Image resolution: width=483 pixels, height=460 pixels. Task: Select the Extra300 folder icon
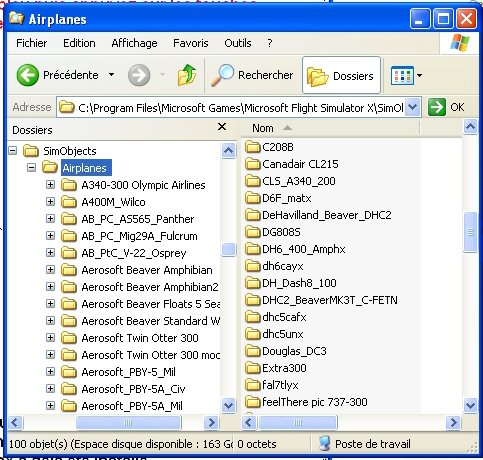pos(252,368)
